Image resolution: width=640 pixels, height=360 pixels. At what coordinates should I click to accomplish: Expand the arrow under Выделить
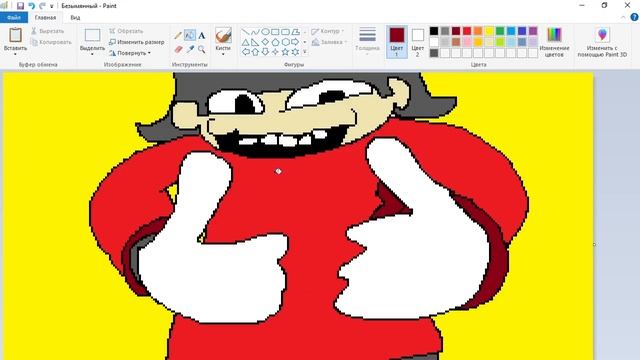(x=92, y=54)
